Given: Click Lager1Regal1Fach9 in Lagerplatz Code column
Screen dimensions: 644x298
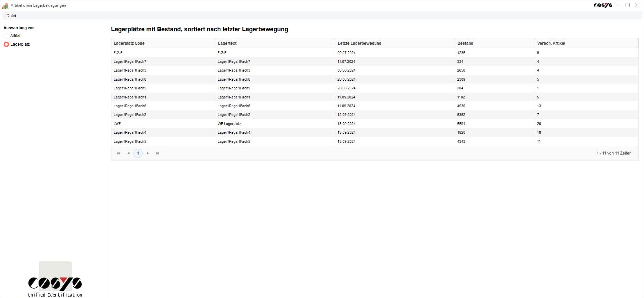Looking at the screenshot, I should point(130,88).
